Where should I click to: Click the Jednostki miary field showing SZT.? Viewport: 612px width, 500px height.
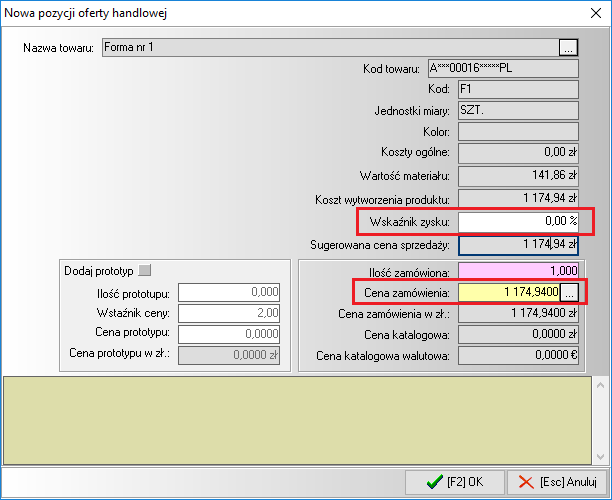pyautogui.click(x=517, y=110)
